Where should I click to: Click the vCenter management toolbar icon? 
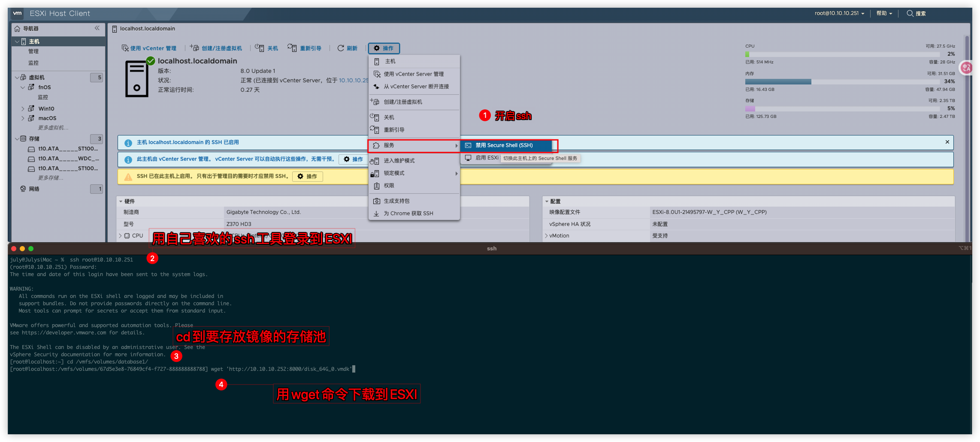click(x=125, y=48)
